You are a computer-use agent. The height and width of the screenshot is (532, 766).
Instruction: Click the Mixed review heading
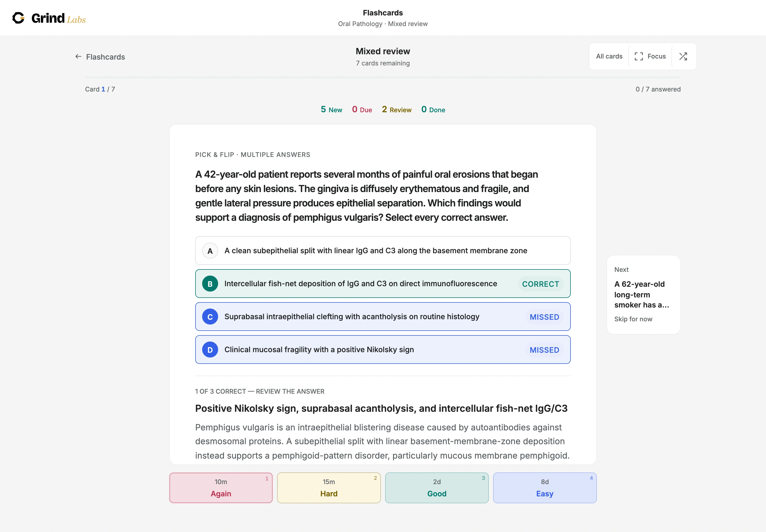coord(383,51)
